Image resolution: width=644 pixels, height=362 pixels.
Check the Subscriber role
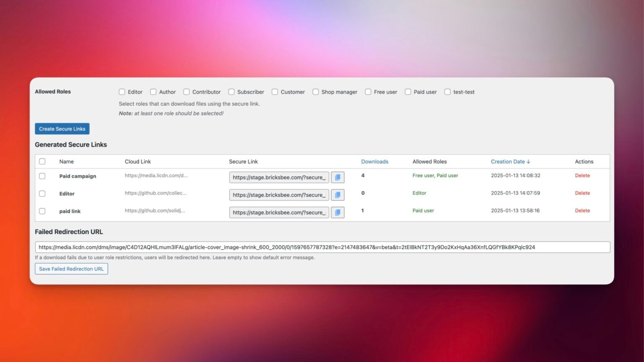click(231, 92)
